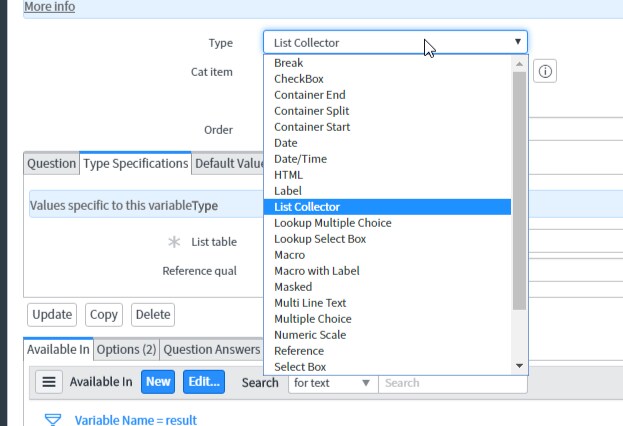Click the blue New button
The width and height of the screenshot is (623, 426).
(158, 382)
